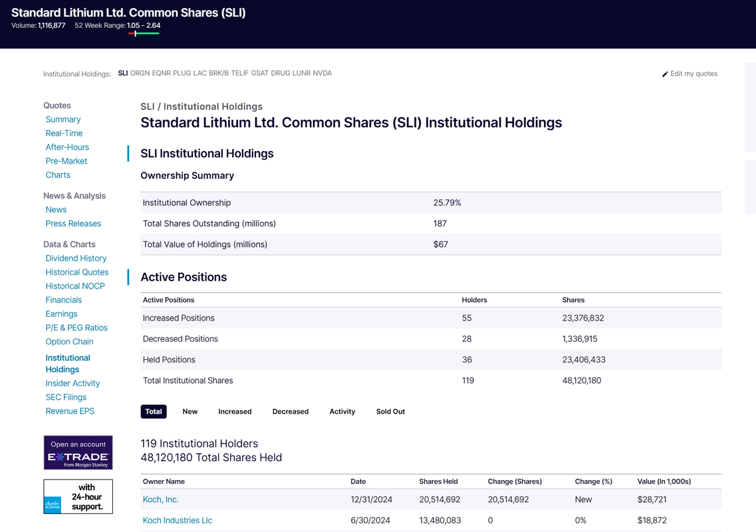This screenshot has height=532, width=756.
Task: Open After-Hours quotes
Action: click(68, 147)
